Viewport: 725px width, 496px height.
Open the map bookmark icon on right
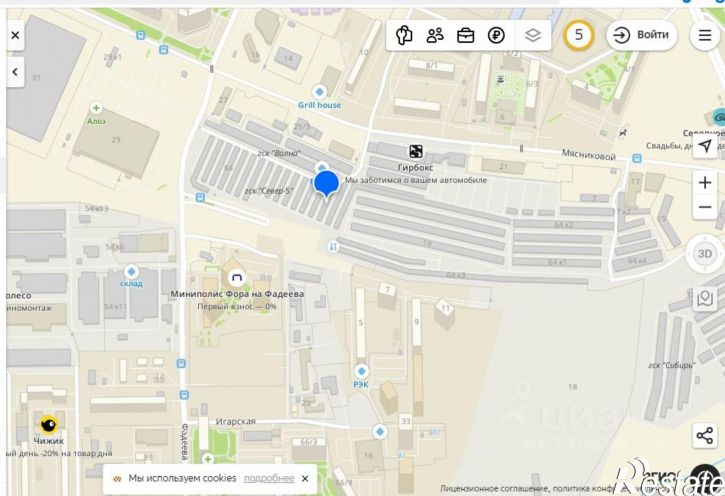pyautogui.click(x=705, y=298)
